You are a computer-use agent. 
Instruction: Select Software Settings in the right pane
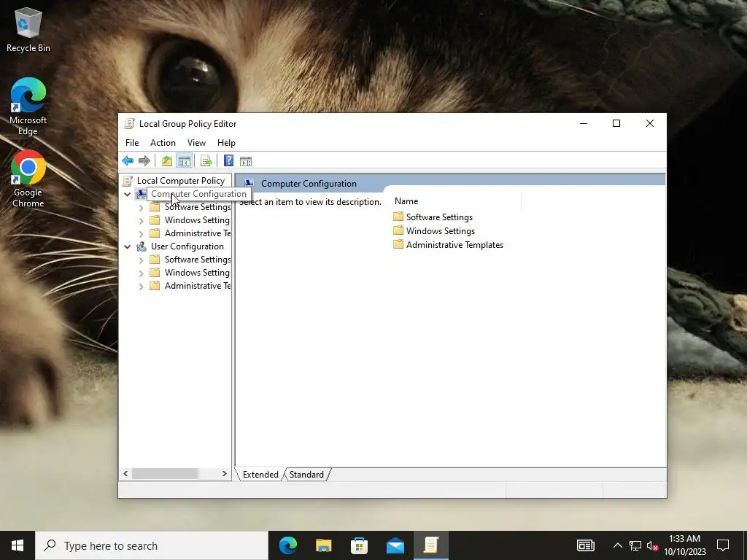click(439, 217)
